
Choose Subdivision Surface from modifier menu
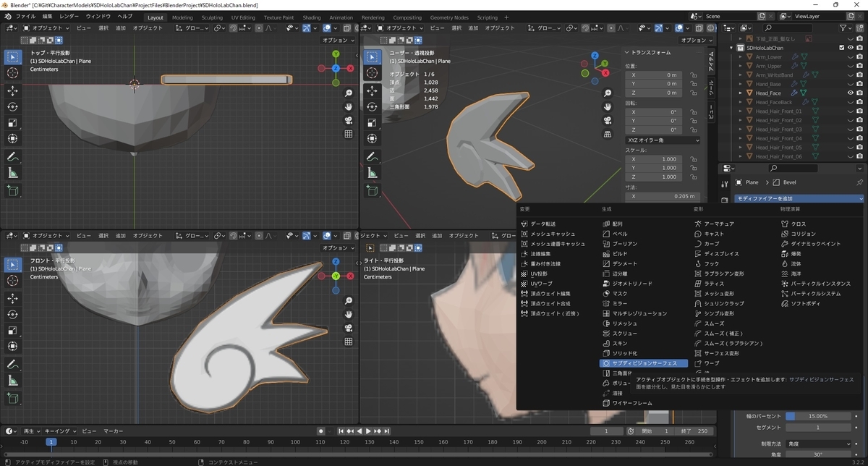coord(644,363)
